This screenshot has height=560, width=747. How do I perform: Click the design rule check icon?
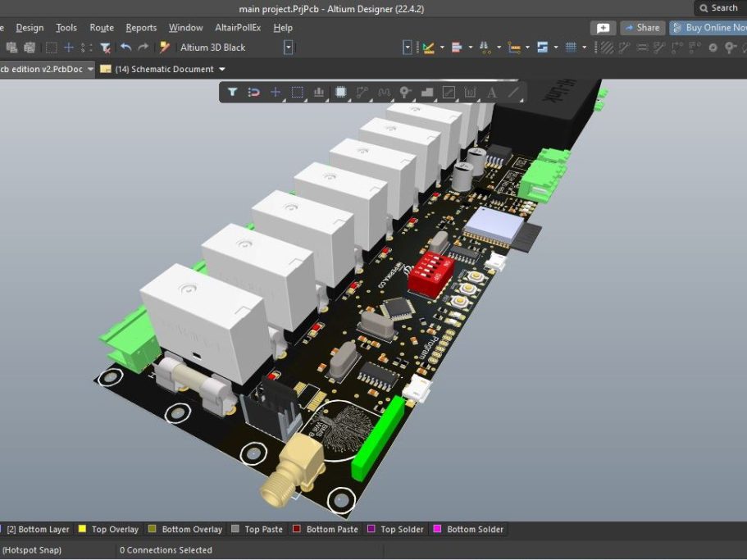(x=428, y=48)
